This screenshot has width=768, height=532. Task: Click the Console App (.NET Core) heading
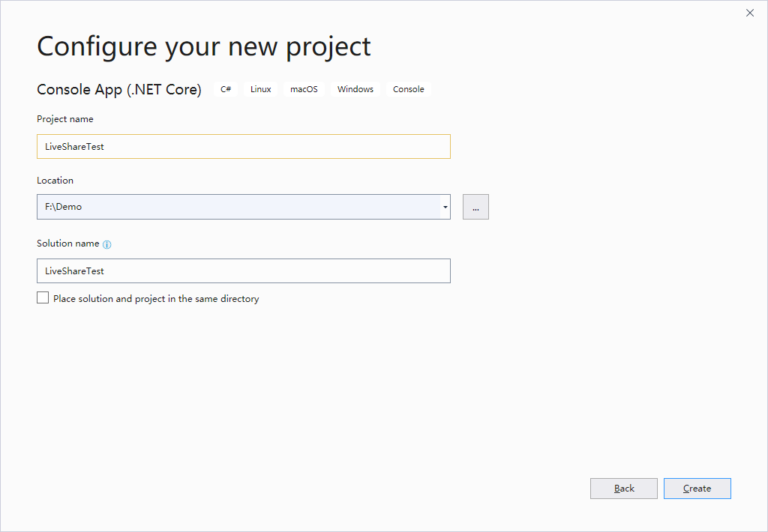click(x=119, y=90)
